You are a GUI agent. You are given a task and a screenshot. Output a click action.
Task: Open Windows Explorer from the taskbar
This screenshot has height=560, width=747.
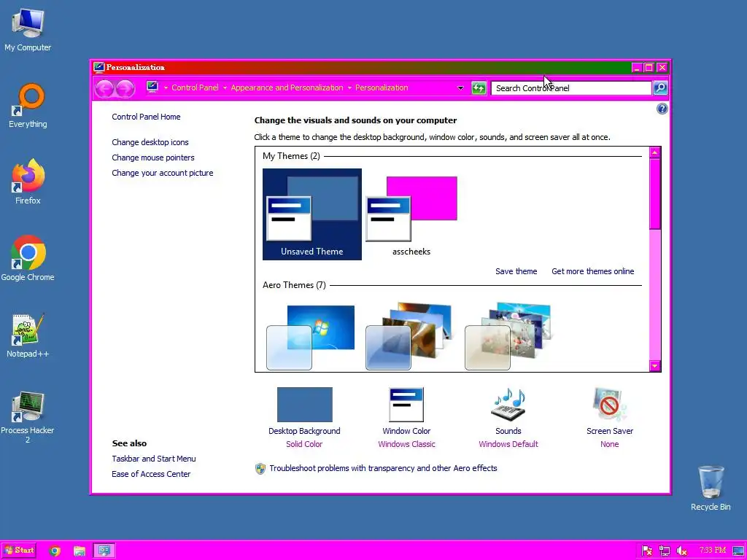(x=79, y=551)
